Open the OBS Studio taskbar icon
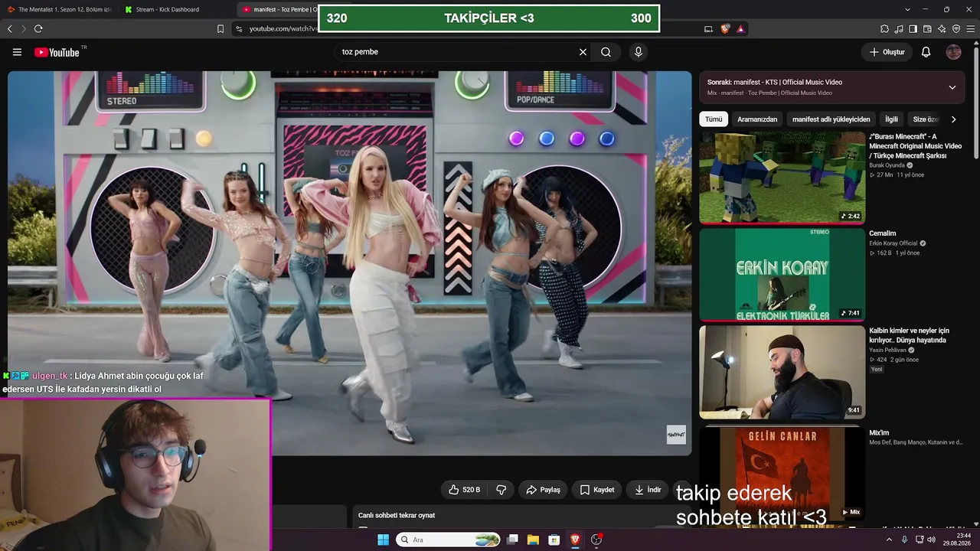This screenshot has height=551, width=980. (x=596, y=540)
